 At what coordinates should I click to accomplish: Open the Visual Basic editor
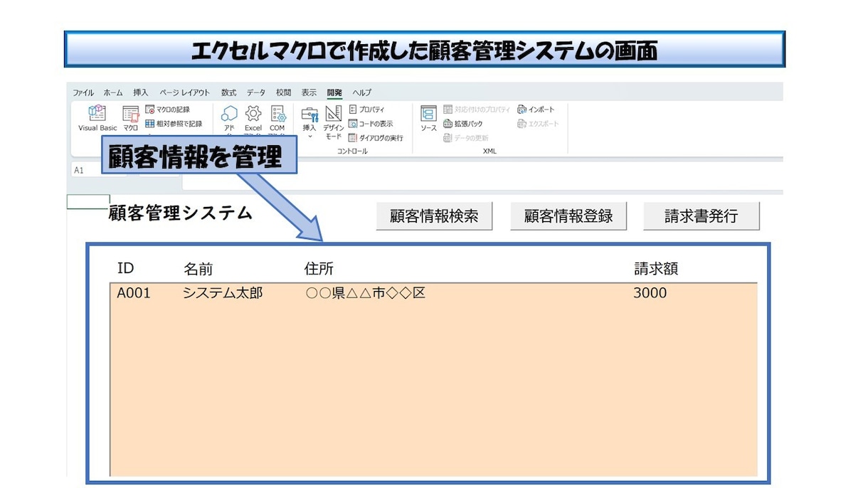[97, 119]
